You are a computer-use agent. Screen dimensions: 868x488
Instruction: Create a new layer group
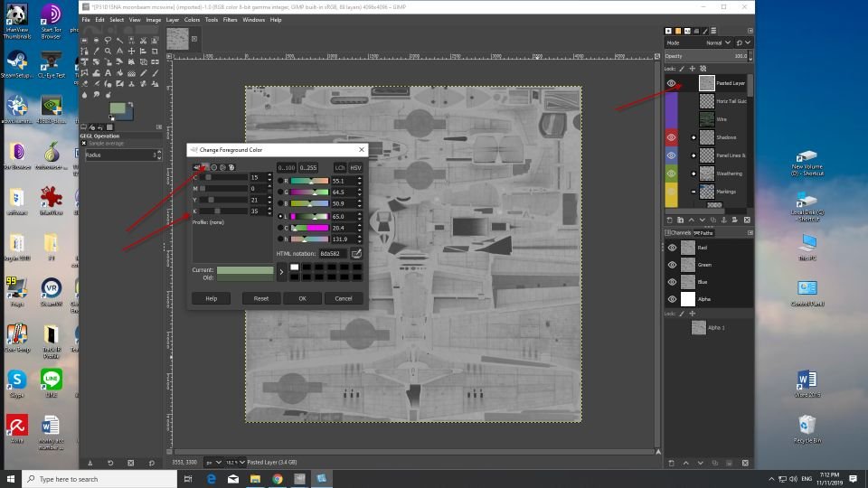680,221
